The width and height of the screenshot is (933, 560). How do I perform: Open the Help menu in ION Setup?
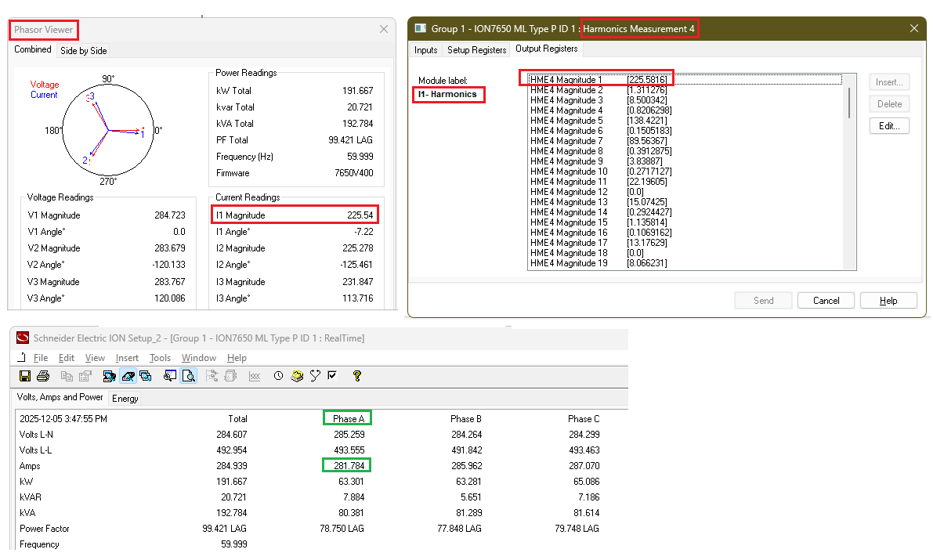click(237, 358)
